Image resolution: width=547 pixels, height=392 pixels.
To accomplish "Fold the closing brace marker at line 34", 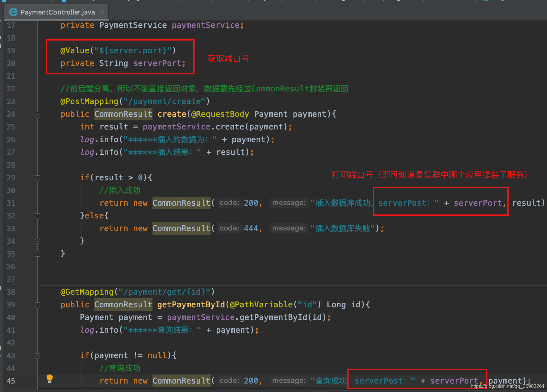I will (x=38, y=241).
